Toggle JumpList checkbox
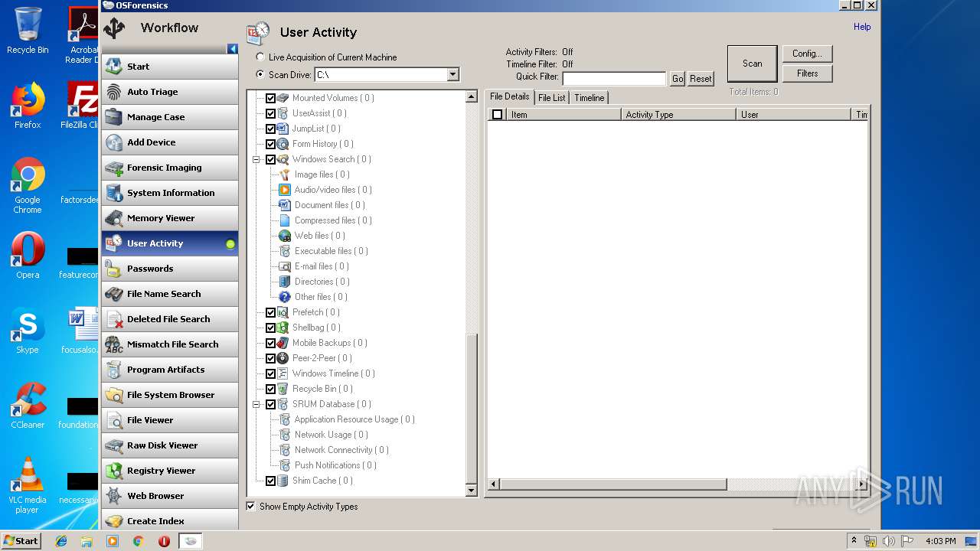 (x=270, y=129)
